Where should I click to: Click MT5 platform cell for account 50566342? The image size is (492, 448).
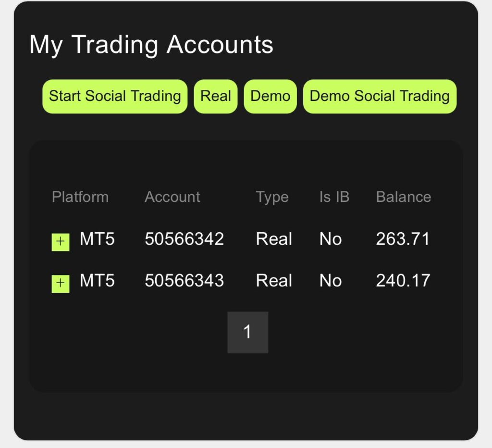(97, 239)
